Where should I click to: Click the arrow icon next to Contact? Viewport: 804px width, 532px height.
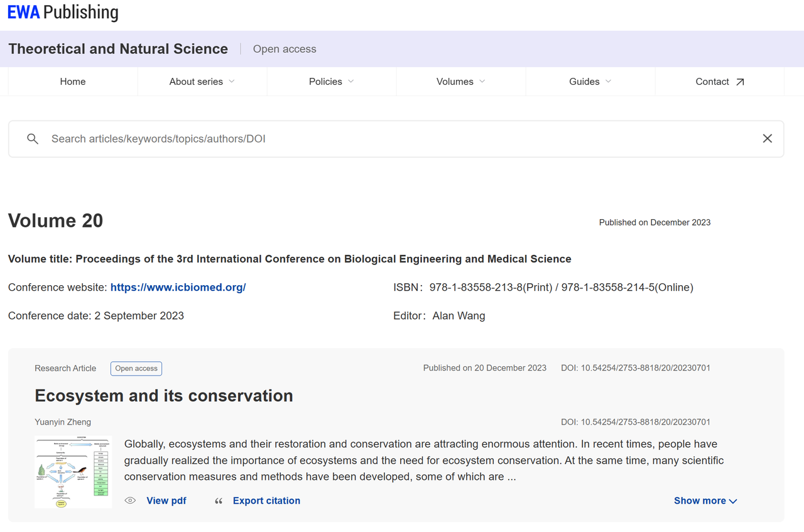(740, 82)
